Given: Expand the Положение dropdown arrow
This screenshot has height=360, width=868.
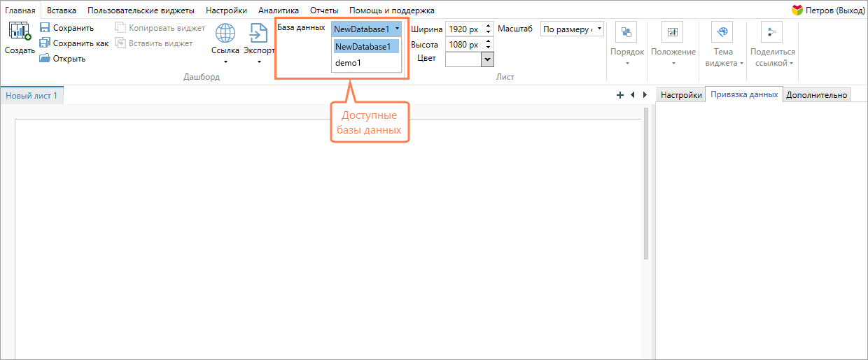Looking at the screenshot, I should (x=673, y=63).
